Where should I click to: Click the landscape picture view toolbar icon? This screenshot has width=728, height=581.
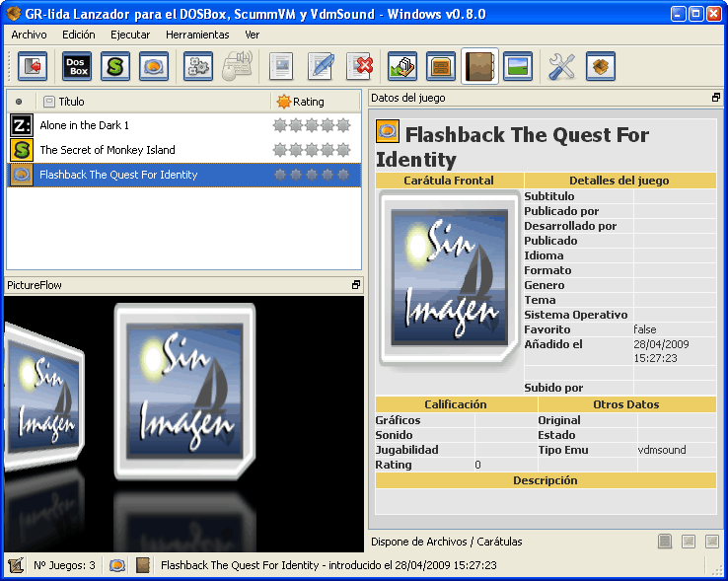click(518, 66)
